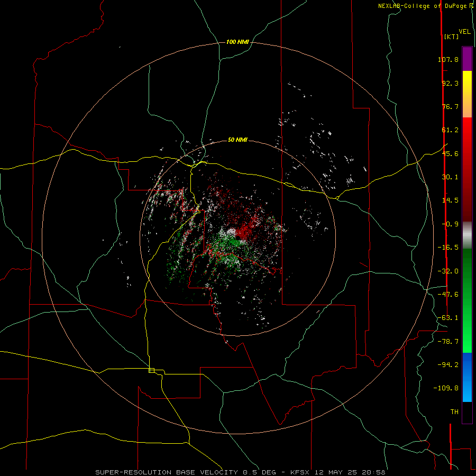Click the 14.5 velocity scale value
476x476 pixels.
click(450, 200)
